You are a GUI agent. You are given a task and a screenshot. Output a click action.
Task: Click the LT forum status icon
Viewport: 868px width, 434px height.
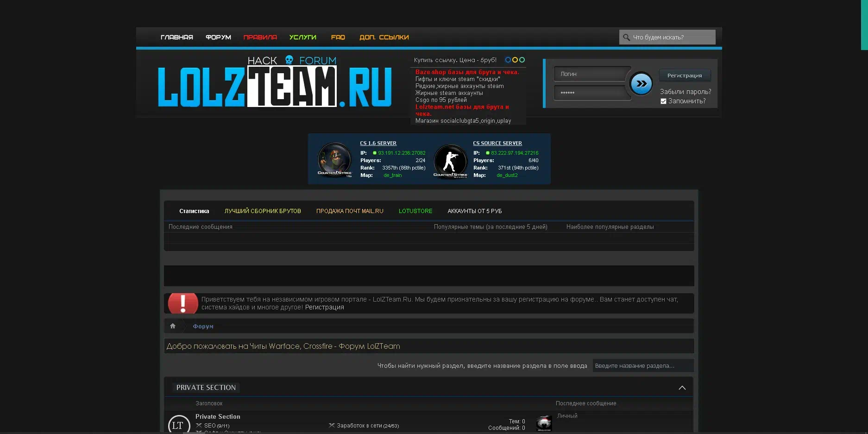click(179, 424)
